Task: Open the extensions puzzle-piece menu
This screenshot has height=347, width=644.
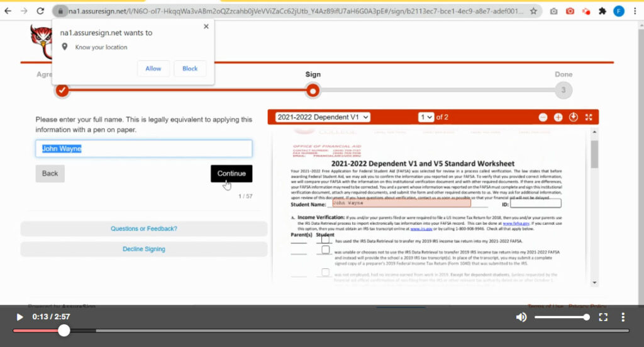Action: (602, 11)
